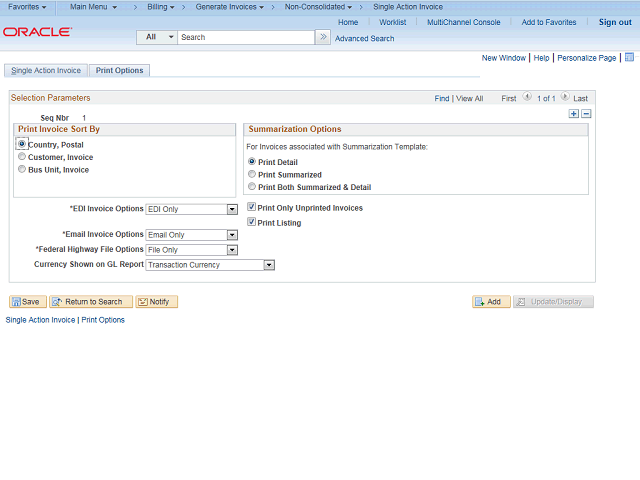Select the Country, Postal sort option

(x=22, y=144)
